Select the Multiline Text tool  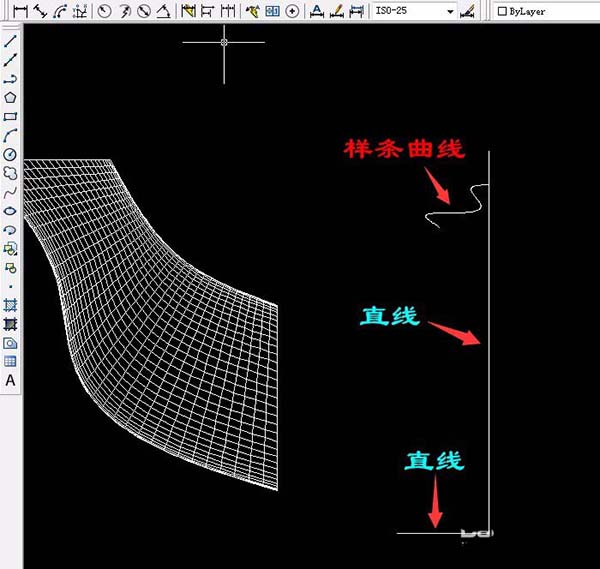click(10, 380)
